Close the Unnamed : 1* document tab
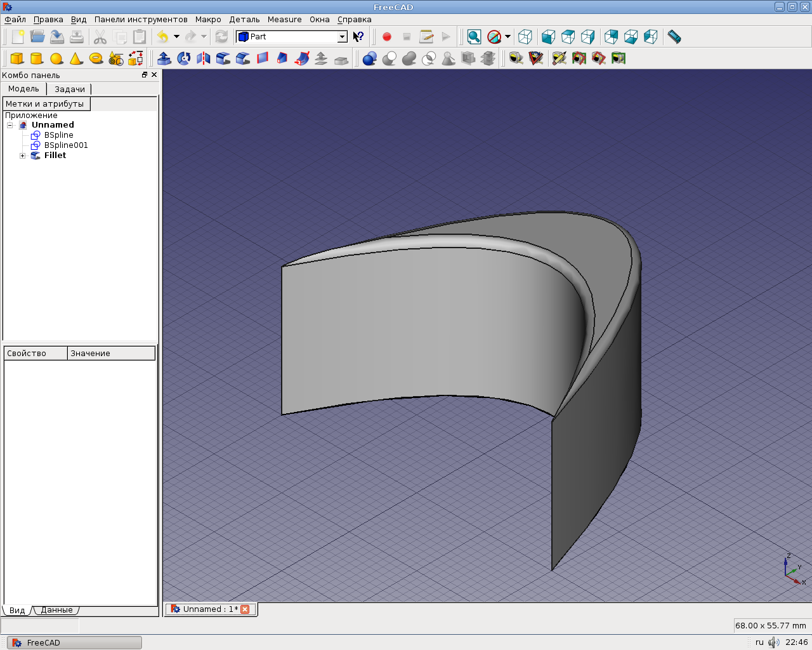The height and width of the screenshot is (650, 812). 245,609
